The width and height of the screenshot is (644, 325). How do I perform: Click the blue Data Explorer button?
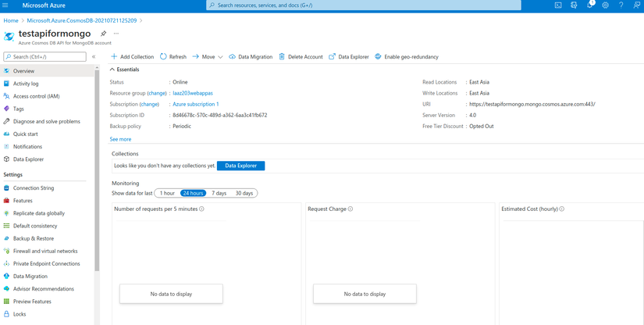pos(240,166)
